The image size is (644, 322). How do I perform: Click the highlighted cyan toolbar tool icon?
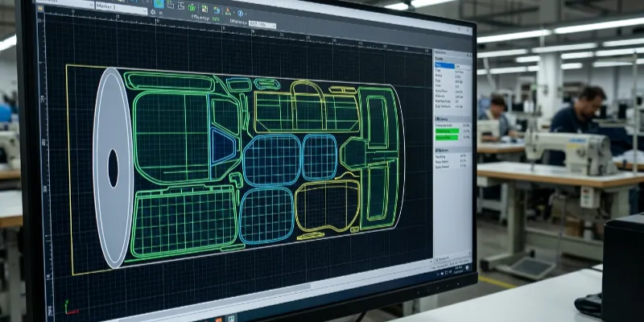[159, 5]
